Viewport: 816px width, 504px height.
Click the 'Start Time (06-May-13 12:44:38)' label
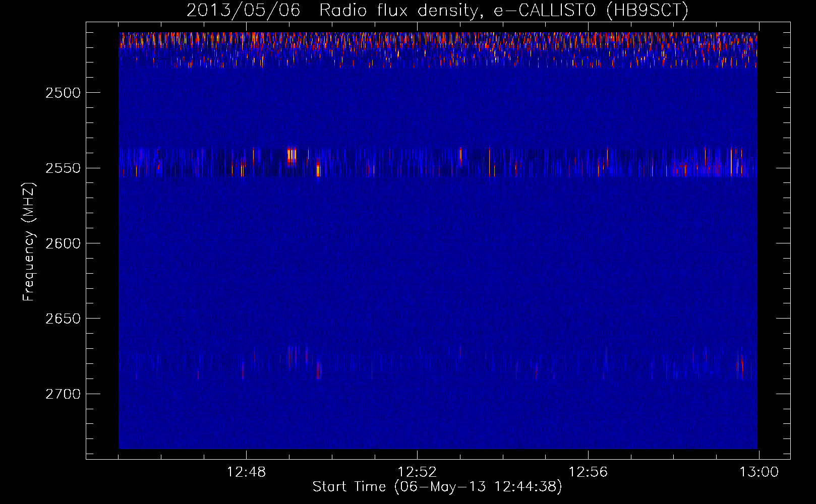[x=437, y=487]
